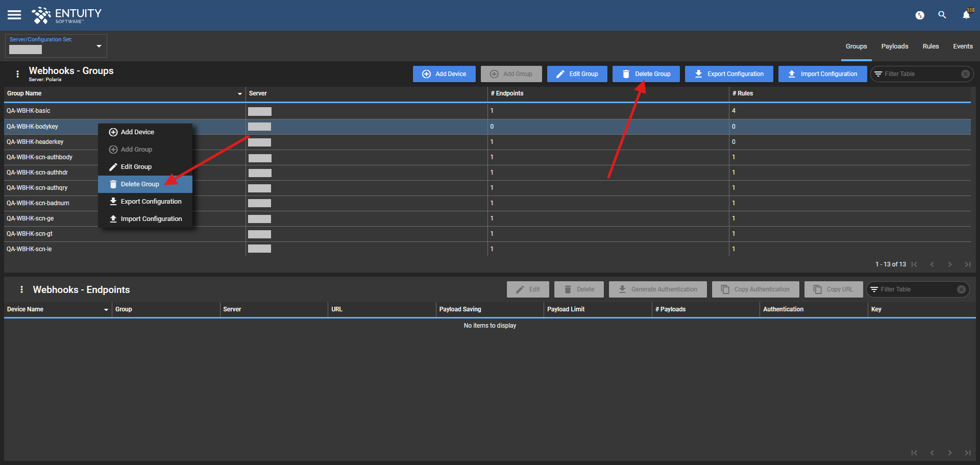
Task: Switch to the Rules tab
Action: (930, 46)
